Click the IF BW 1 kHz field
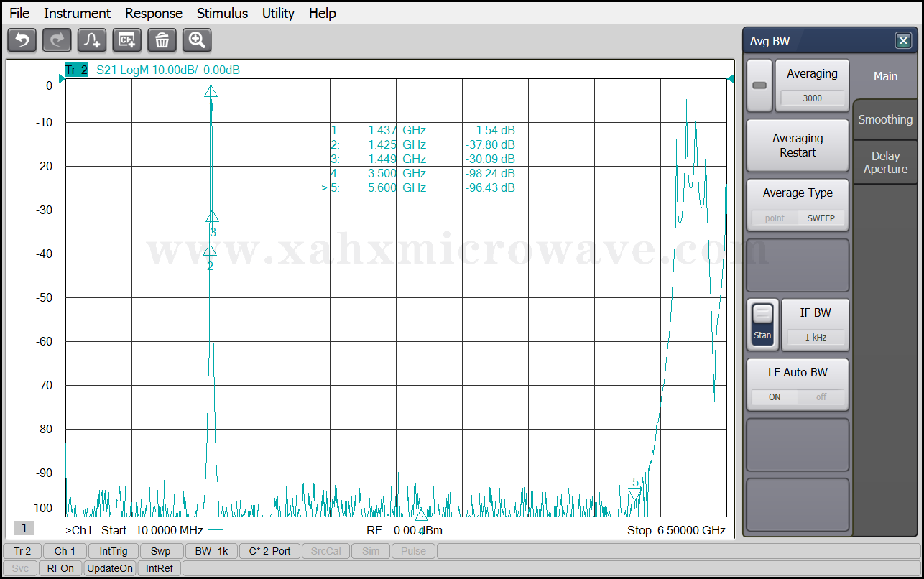Screen dimensions: 924x579 tap(815, 337)
